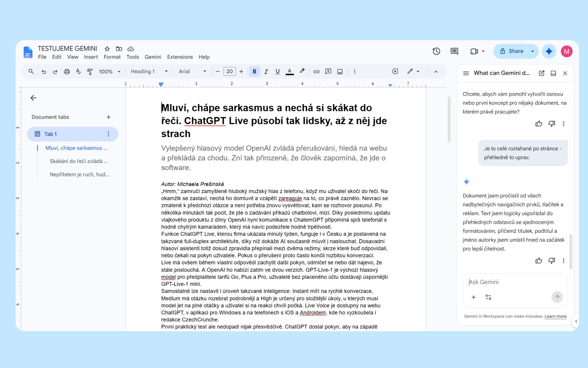Collapse the toolbar with the up chevron
The height and width of the screenshot is (368, 588).
click(x=436, y=71)
